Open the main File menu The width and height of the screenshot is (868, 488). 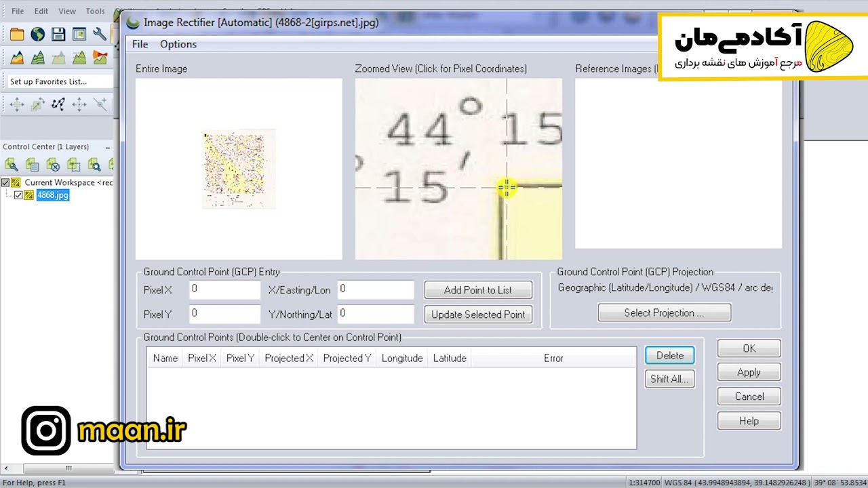[x=18, y=12]
